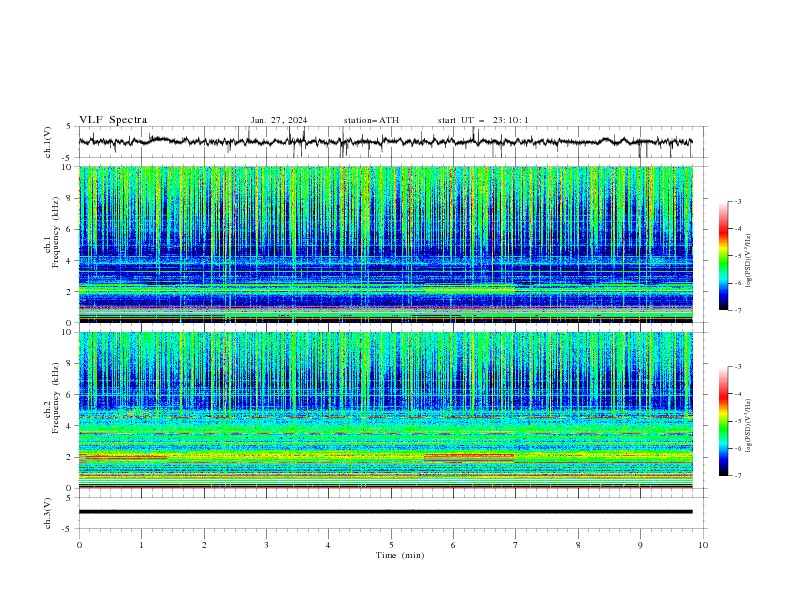Click the "8" kHz tick on ch.1 spectrogram

click(71, 198)
